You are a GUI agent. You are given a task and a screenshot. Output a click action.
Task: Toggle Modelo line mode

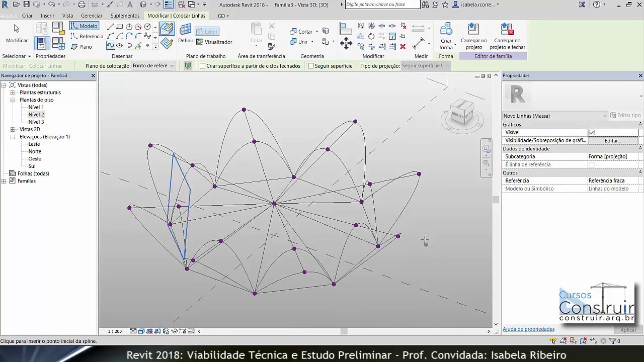[84, 26]
